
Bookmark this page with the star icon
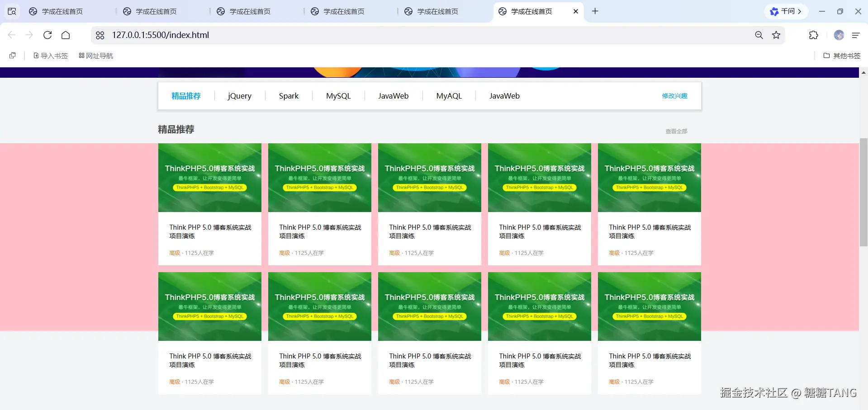pyautogui.click(x=776, y=35)
